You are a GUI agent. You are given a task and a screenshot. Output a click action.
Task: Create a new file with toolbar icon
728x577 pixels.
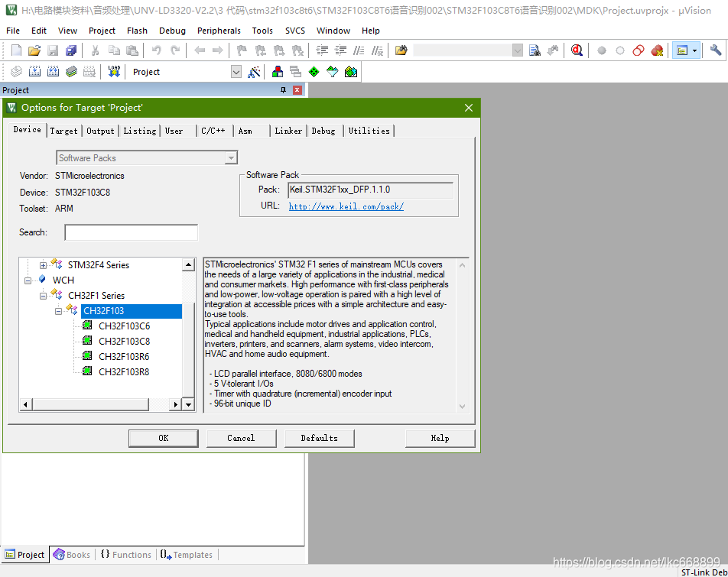coord(16,50)
